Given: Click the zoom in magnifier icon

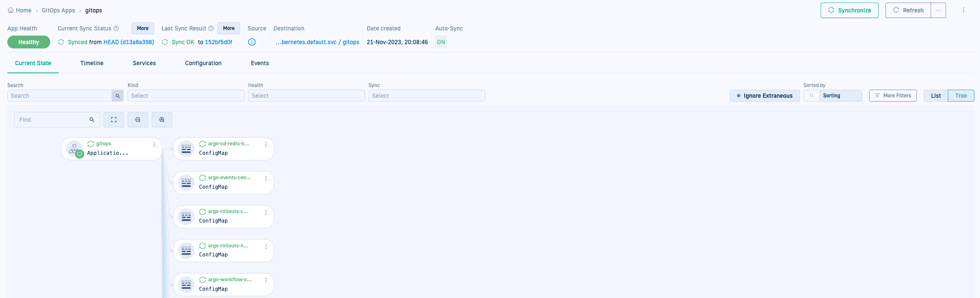Looking at the screenshot, I should [162, 120].
